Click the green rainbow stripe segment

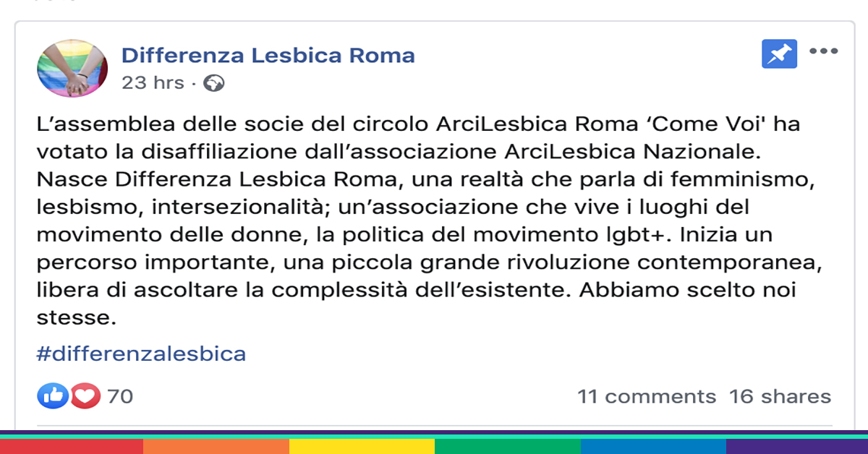click(x=507, y=446)
